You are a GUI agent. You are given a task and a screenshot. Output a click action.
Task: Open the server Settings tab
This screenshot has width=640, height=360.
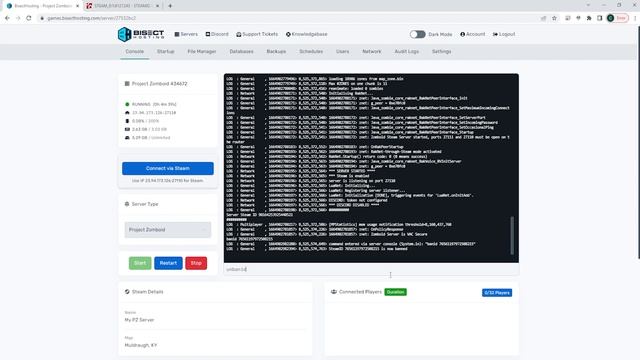(x=442, y=51)
